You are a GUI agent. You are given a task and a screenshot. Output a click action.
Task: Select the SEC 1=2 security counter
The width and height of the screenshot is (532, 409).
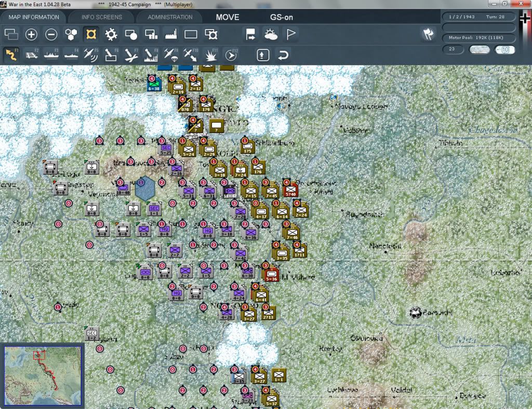[x=91, y=334]
